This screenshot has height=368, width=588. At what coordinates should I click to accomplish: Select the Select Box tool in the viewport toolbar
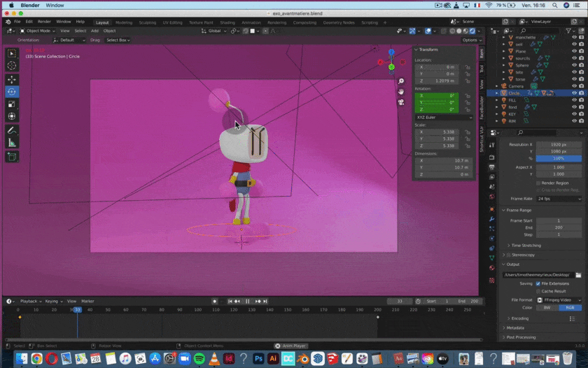[x=12, y=53]
